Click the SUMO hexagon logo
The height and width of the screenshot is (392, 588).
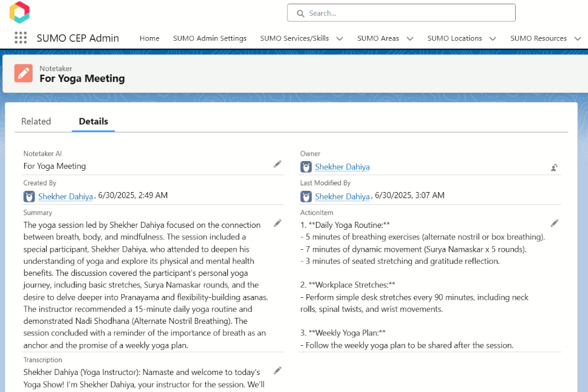(x=19, y=12)
